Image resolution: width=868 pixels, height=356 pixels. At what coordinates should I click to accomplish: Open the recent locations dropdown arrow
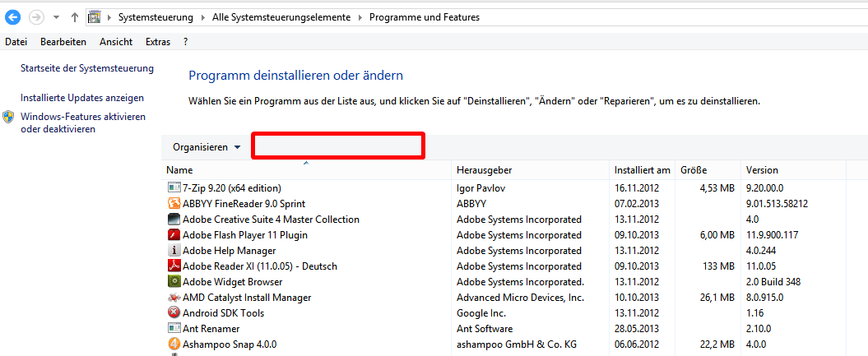click(56, 17)
